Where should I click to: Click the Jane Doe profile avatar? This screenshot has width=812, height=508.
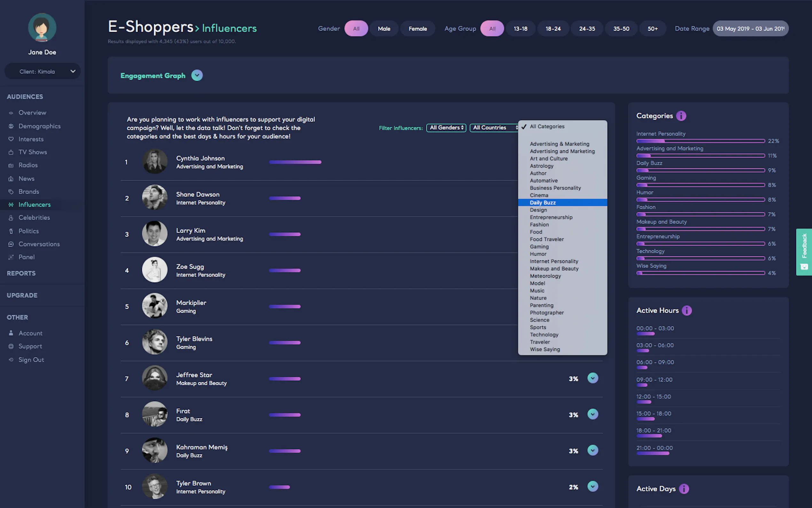(42, 28)
